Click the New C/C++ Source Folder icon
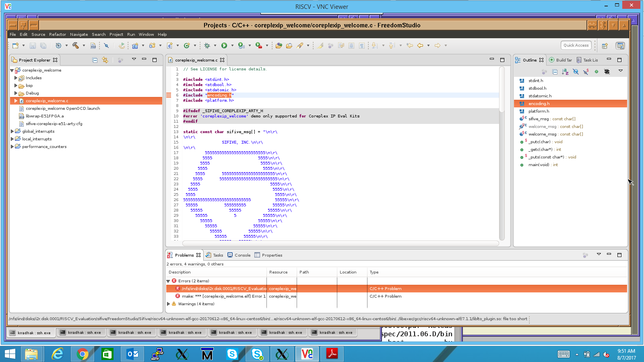The height and width of the screenshot is (362, 644). coord(153,45)
